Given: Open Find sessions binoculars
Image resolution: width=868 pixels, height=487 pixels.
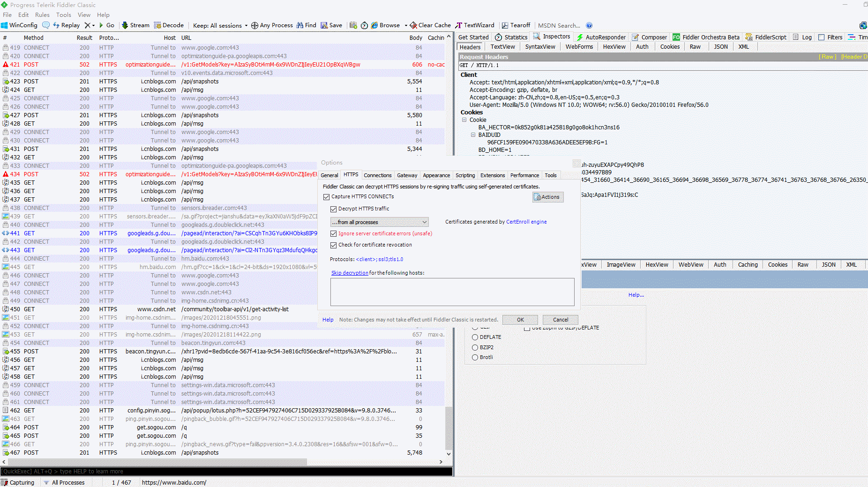Looking at the screenshot, I should (306, 25).
